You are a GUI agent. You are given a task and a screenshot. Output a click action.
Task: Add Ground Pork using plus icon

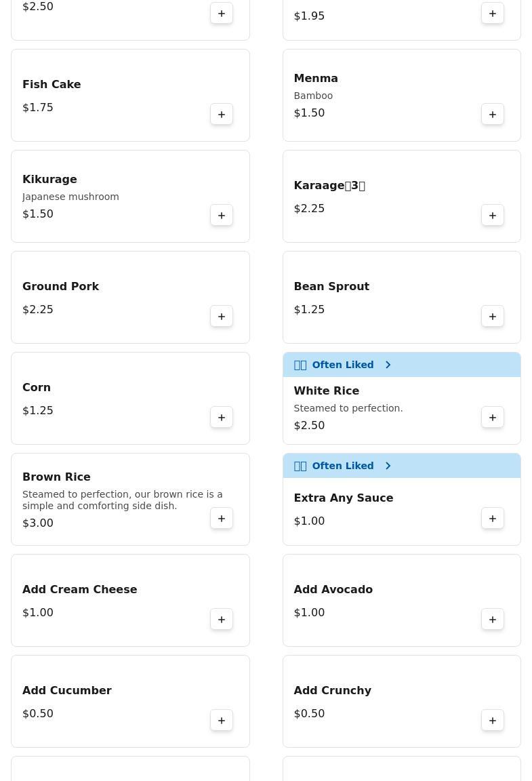click(x=222, y=317)
